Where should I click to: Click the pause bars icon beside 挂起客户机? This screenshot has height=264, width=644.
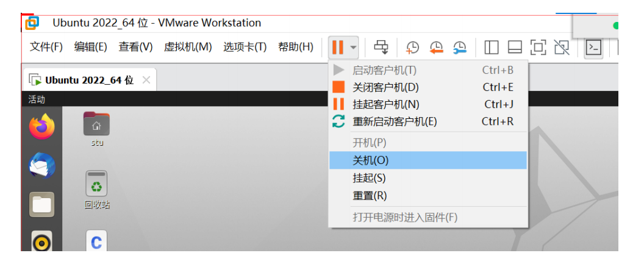338,104
